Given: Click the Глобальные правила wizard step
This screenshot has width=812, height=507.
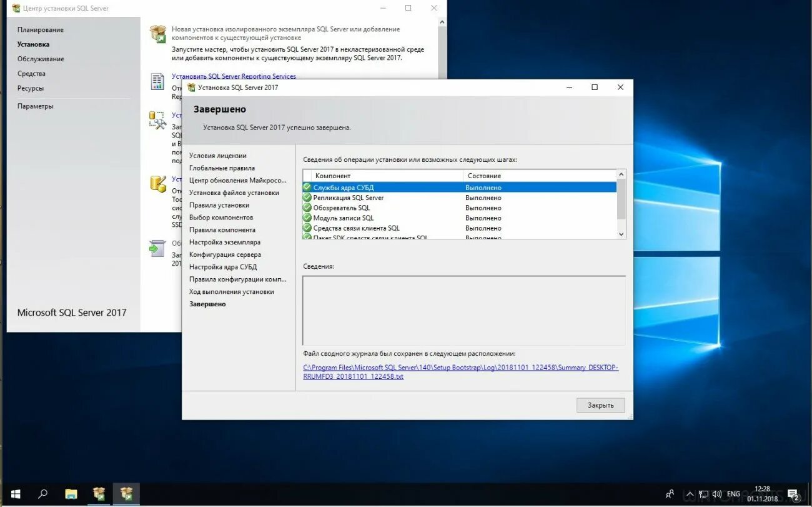Looking at the screenshot, I should [222, 168].
